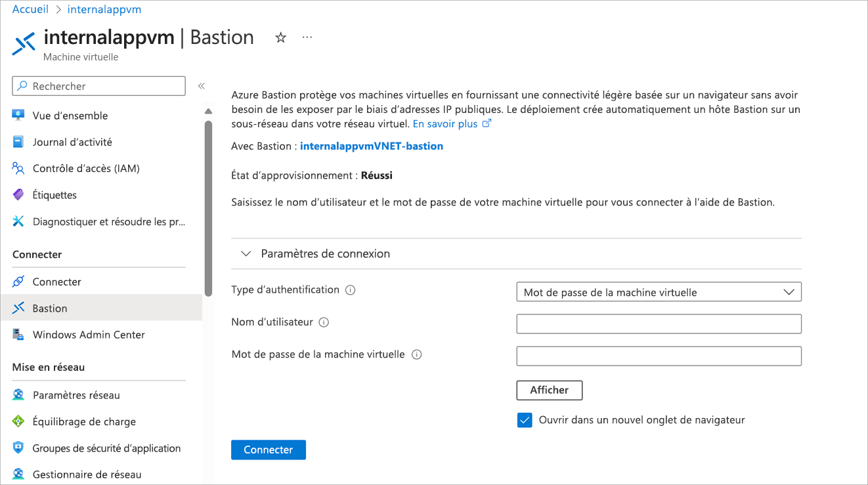This screenshot has height=485, width=868.
Task: Click the Diagnostiquer wrench icon
Action: (18, 222)
